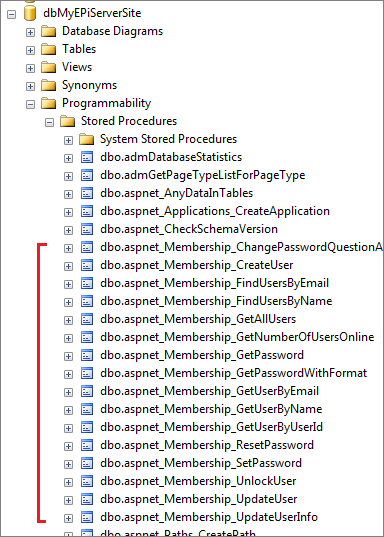Select dbo.aspnet_AnyDataInTables text

pyautogui.click(x=177, y=193)
